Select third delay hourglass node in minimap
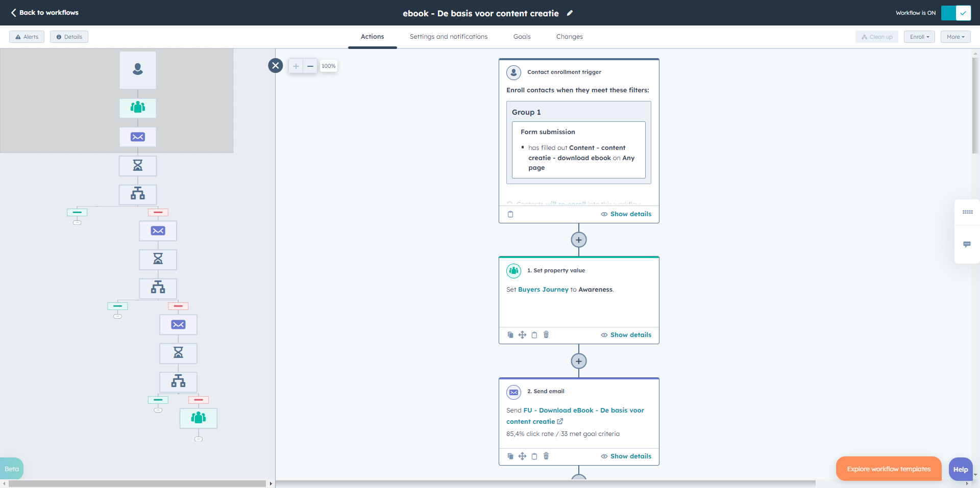This screenshot has width=980, height=488. 178,353
